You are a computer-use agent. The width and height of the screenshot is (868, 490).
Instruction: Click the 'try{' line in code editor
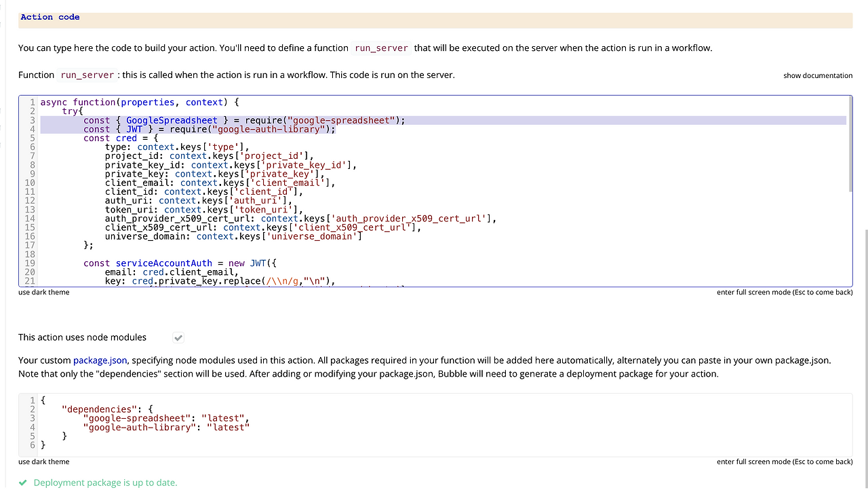tap(73, 111)
